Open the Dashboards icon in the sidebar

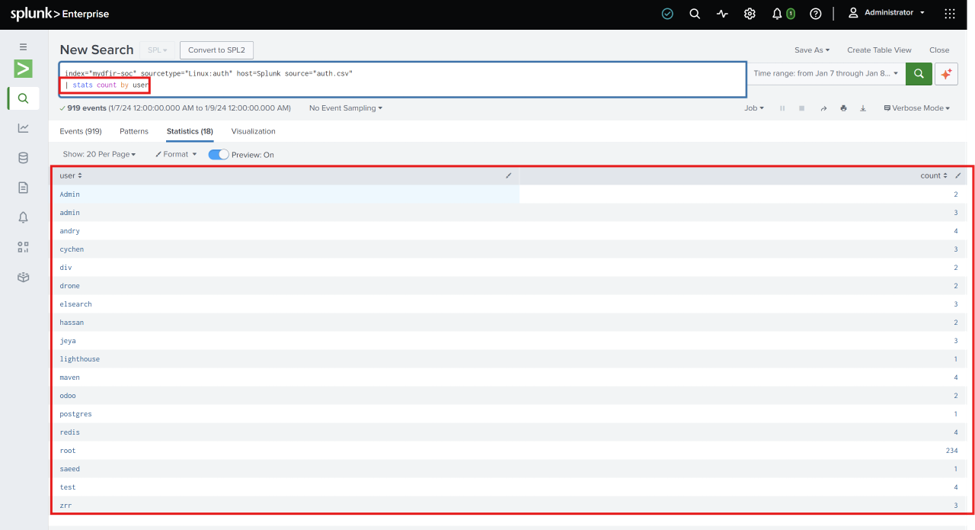pos(23,247)
